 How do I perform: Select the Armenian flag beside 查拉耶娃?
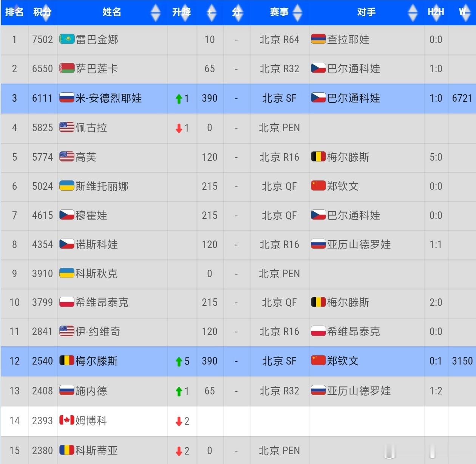318,39
